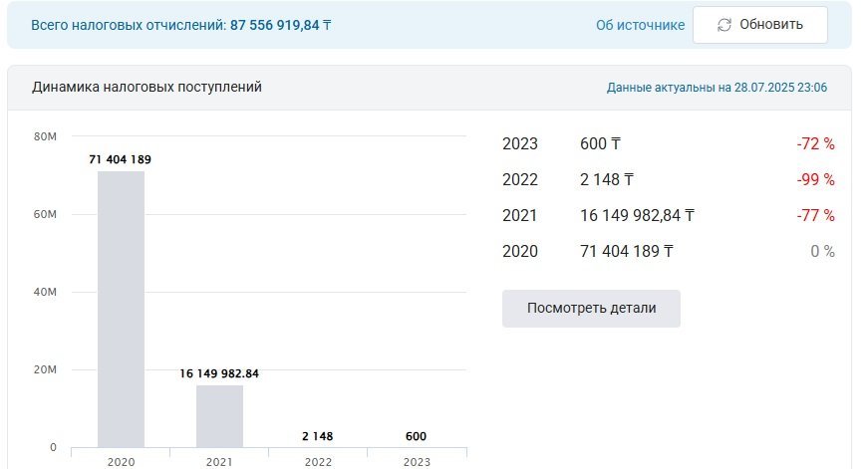Click the Данные актуальны на 28.07.2025 timestamp

[717, 88]
